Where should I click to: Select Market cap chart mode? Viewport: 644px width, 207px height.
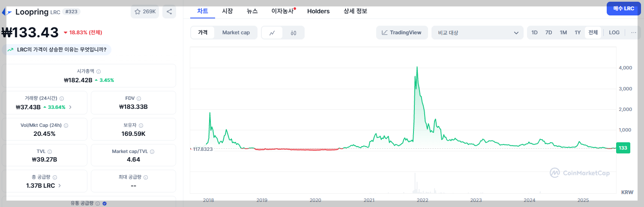point(236,33)
